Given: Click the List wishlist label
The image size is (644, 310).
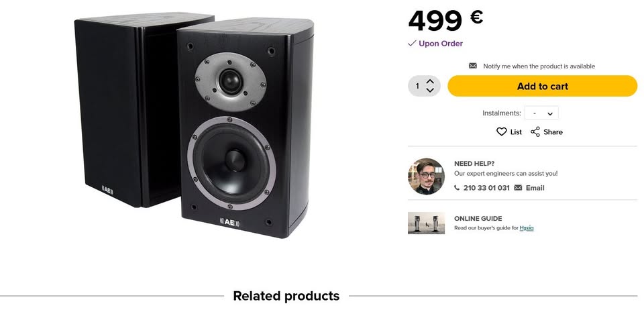Looking at the screenshot, I should pyautogui.click(x=516, y=132).
